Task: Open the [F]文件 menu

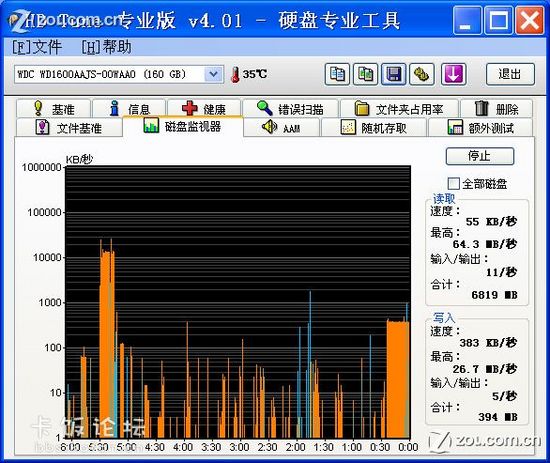Action: pos(37,47)
